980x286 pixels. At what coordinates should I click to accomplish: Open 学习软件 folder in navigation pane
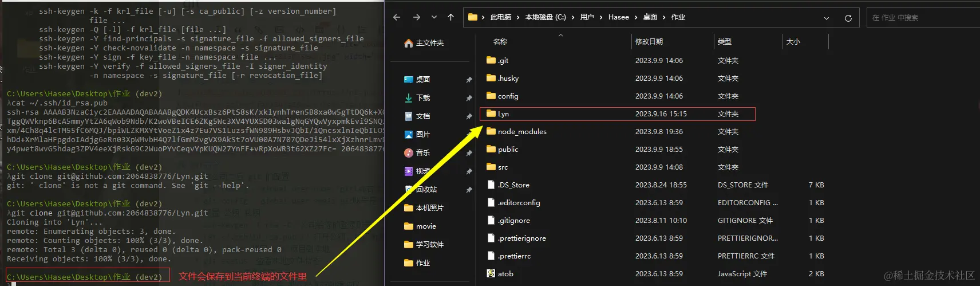point(424,245)
